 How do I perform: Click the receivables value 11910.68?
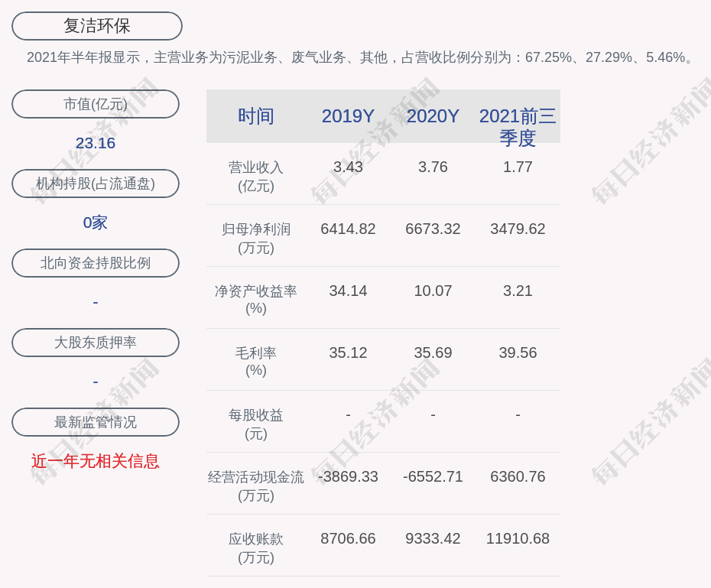(518, 538)
